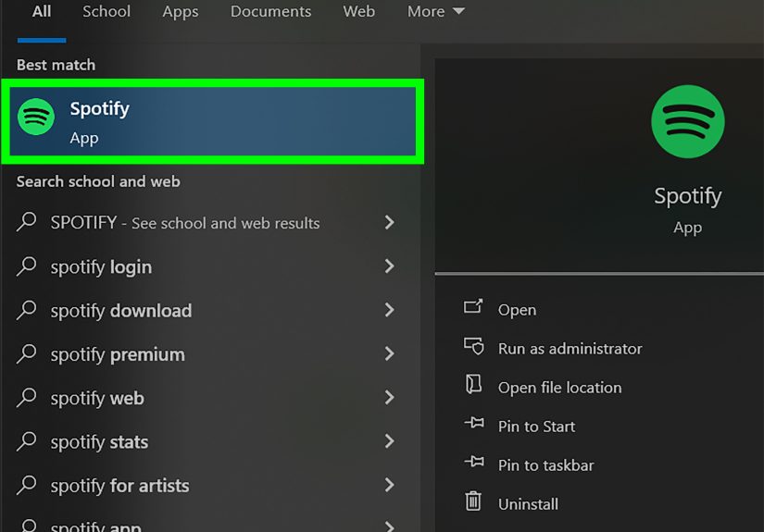
Task: Click the Open action icon
Action: [473, 306]
